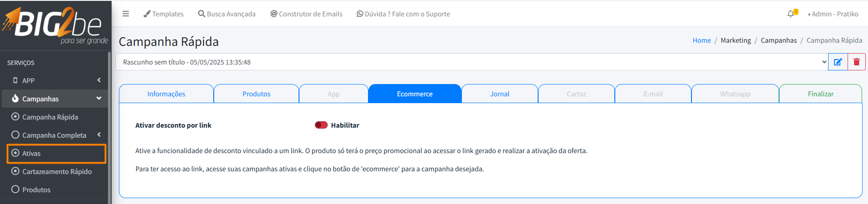Click Dúvida? Fale com o Suporte
Screen dimensions: 868x204
coord(403,14)
